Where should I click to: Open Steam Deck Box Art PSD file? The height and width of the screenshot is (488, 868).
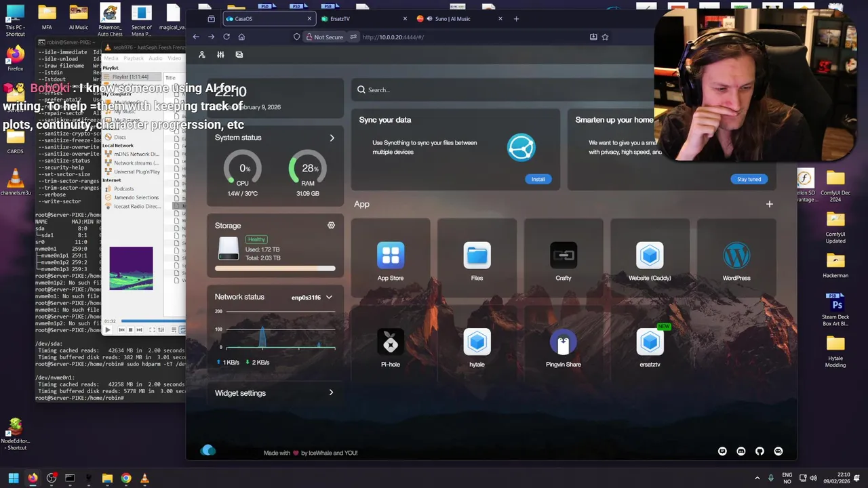coord(835,309)
